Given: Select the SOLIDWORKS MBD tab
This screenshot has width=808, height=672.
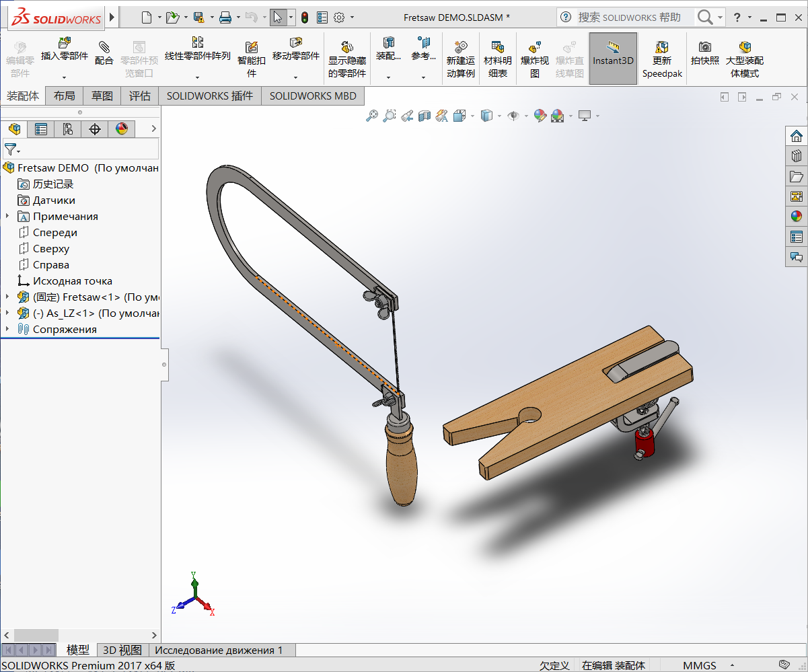Looking at the screenshot, I should point(313,96).
